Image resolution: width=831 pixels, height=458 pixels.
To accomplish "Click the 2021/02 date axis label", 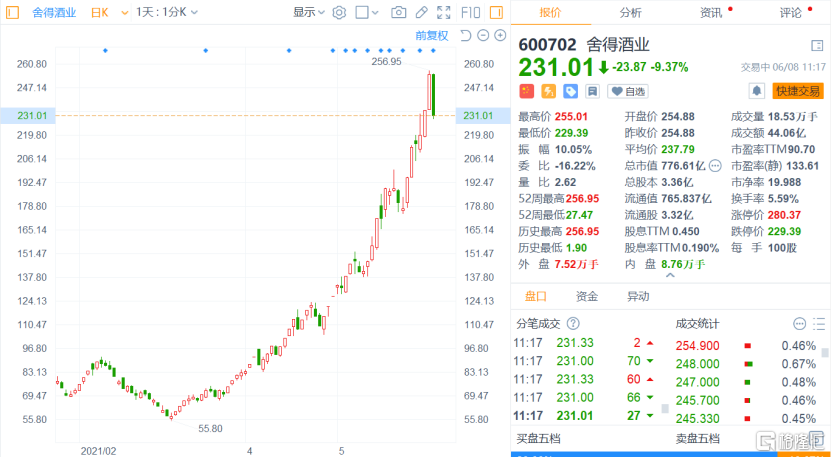I will pos(98,451).
